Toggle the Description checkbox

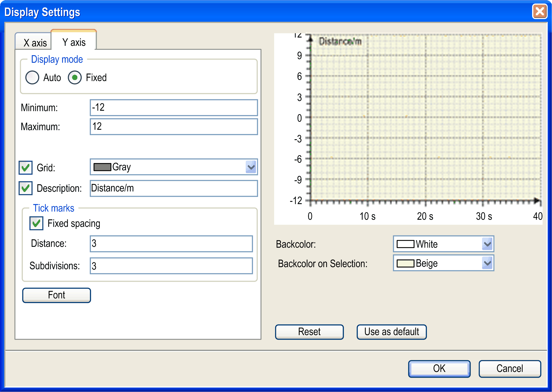click(26, 188)
